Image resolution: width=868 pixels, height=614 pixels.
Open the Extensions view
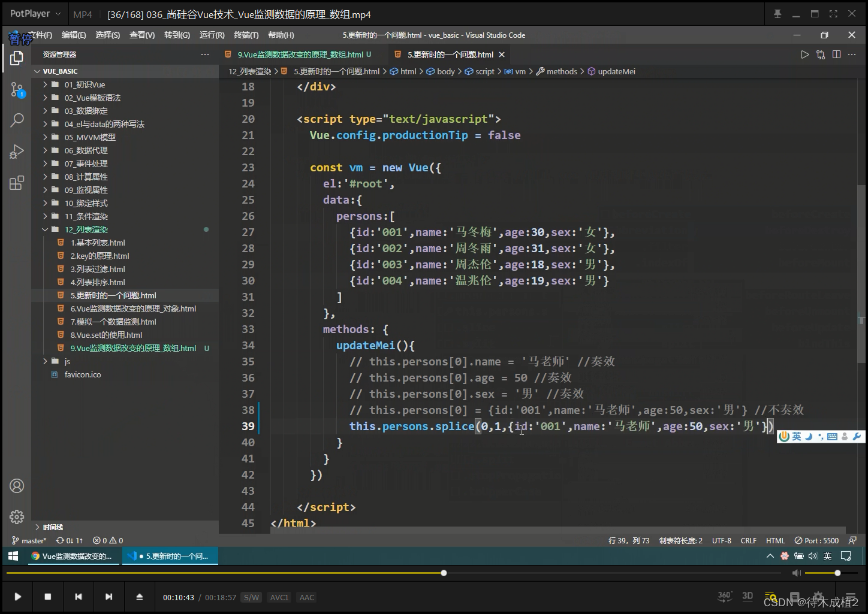[x=17, y=183]
